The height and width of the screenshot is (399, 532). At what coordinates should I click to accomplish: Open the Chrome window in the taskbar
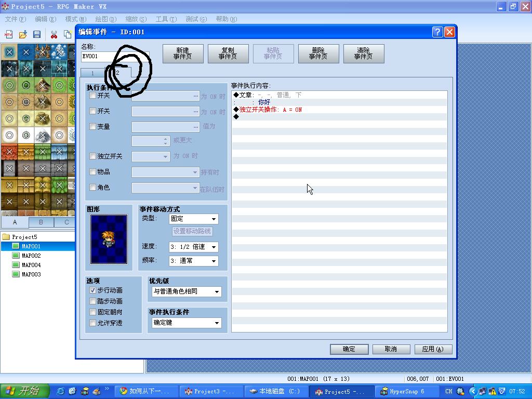[146, 391]
